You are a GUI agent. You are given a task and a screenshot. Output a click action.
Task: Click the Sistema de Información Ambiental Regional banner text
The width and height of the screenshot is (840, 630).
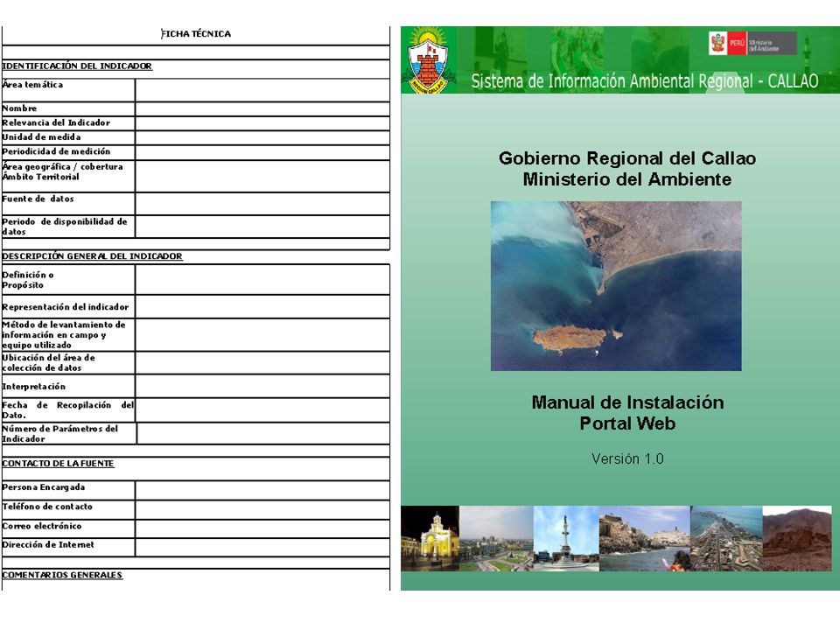coord(645,81)
